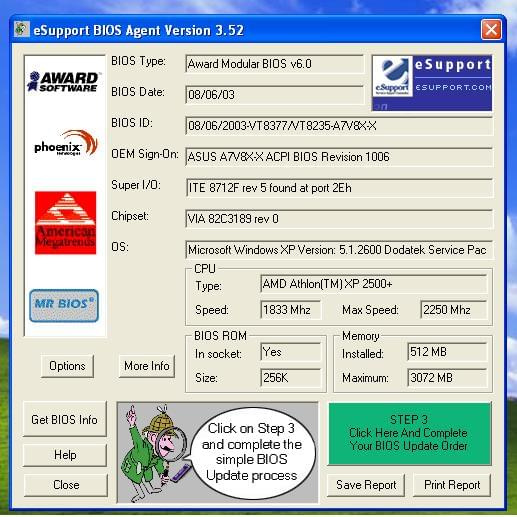Click the speech bubble text about Step 3

tap(252, 452)
